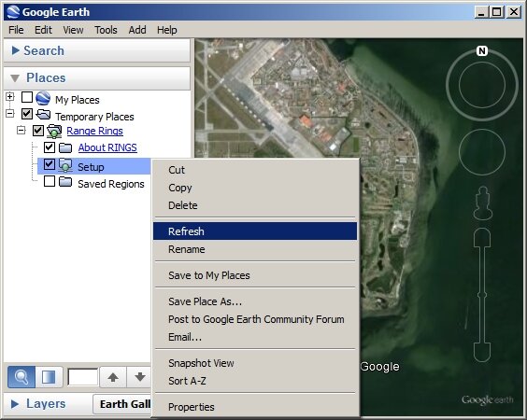Uncheck the About RINGS checkbox
Image resolution: width=527 pixels, height=420 pixels.
[x=50, y=147]
